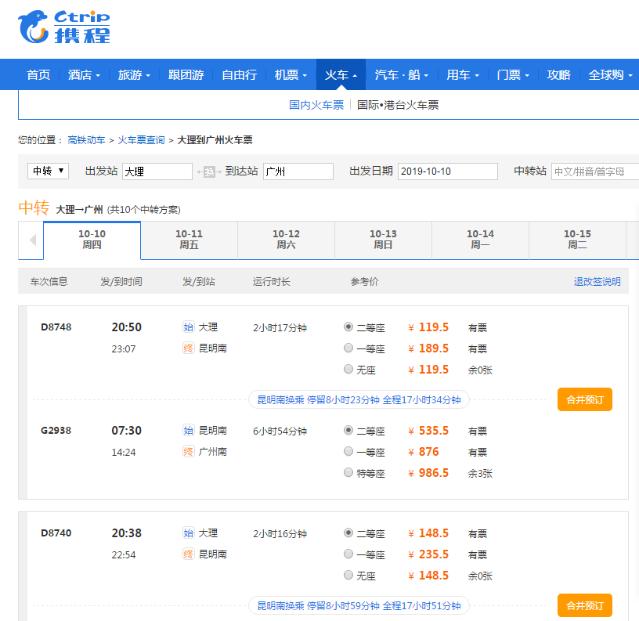Screen dimensions: 639x621
Task: Expand the 酒店 navigation menu
Action: coord(84,75)
